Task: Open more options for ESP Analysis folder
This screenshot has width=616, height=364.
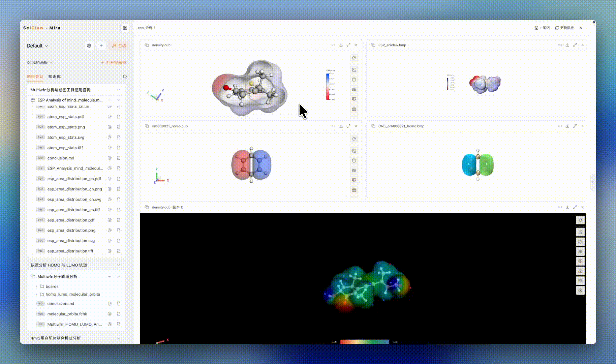Action: (110, 100)
